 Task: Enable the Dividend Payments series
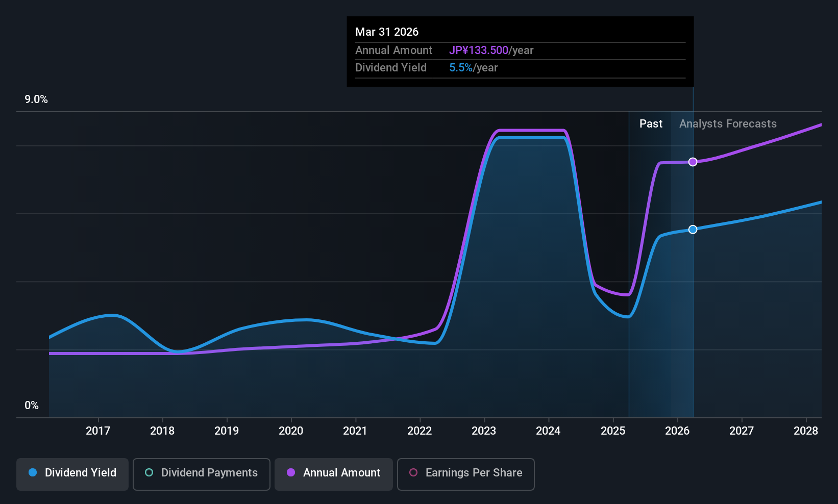point(202,474)
